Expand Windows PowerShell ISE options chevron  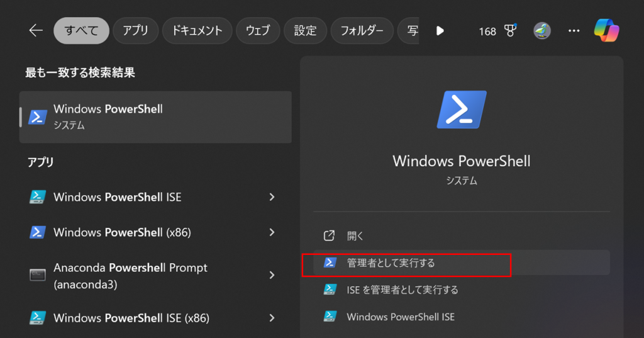tap(272, 197)
